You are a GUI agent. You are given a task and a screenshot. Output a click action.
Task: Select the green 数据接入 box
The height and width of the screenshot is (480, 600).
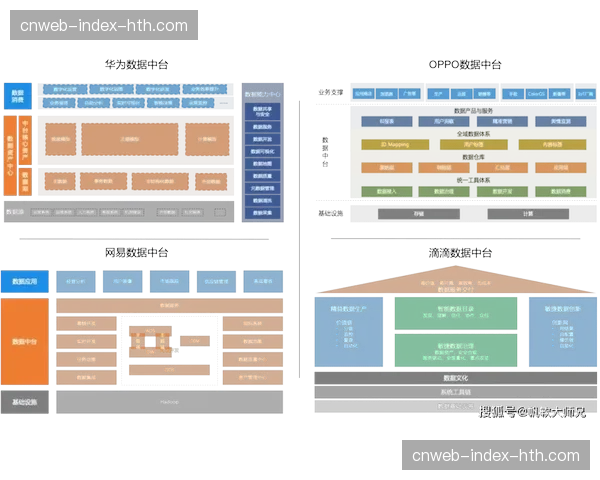[387, 191]
